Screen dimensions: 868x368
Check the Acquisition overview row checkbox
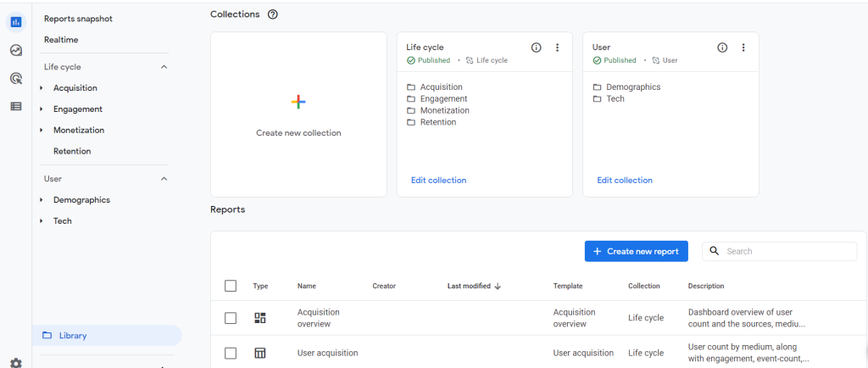point(231,318)
